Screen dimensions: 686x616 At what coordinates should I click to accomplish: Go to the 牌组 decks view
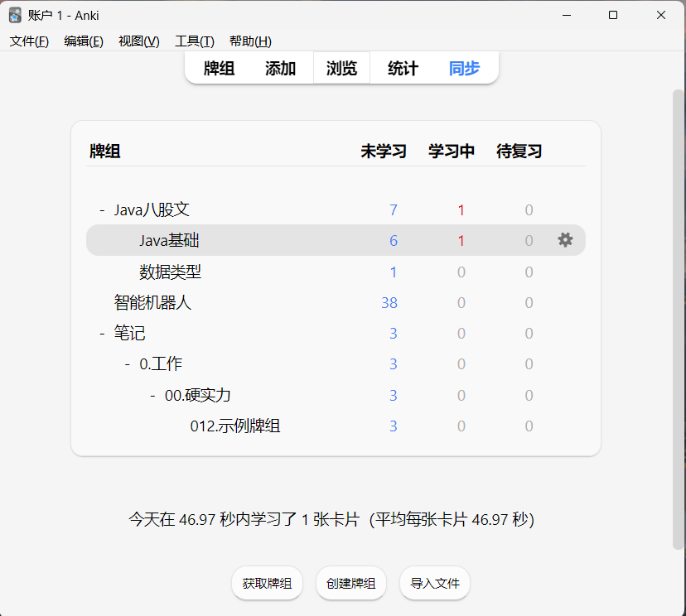[220, 68]
